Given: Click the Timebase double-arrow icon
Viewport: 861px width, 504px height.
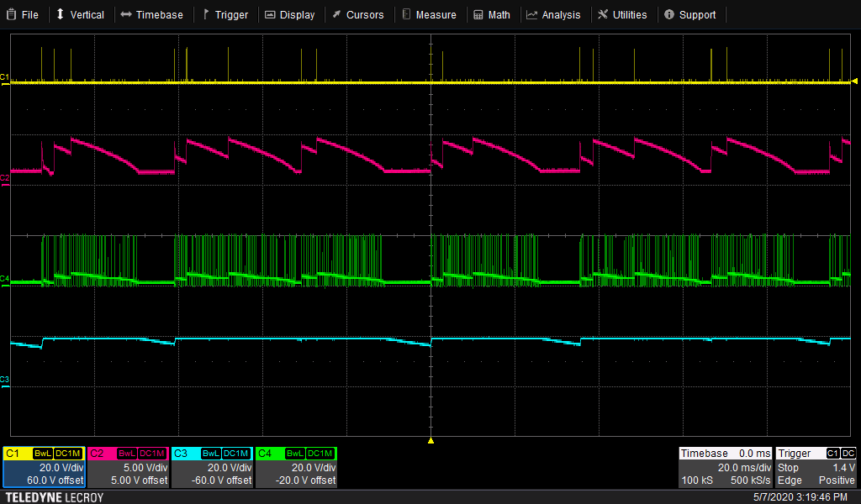Looking at the screenshot, I should coord(125,14).
